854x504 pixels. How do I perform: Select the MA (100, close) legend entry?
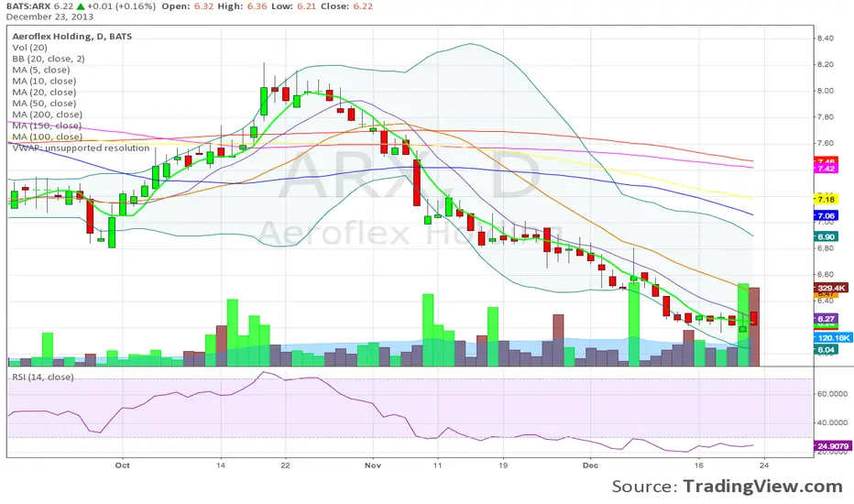48,137
